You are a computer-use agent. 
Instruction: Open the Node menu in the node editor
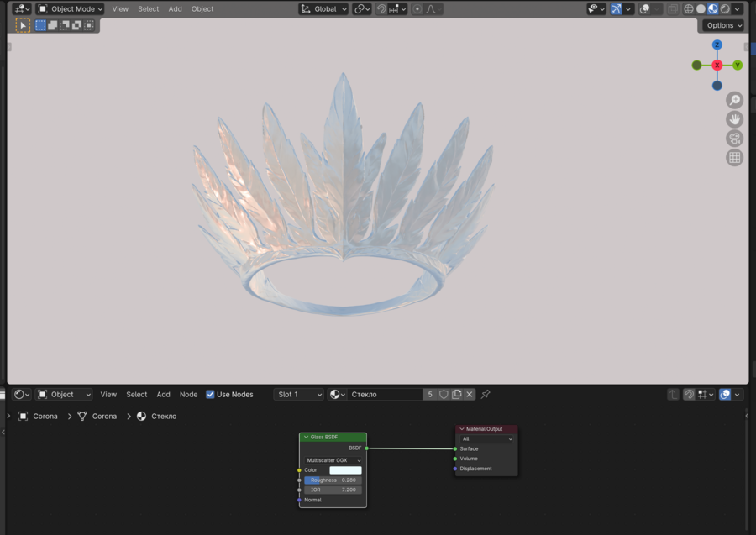point(188,395)
